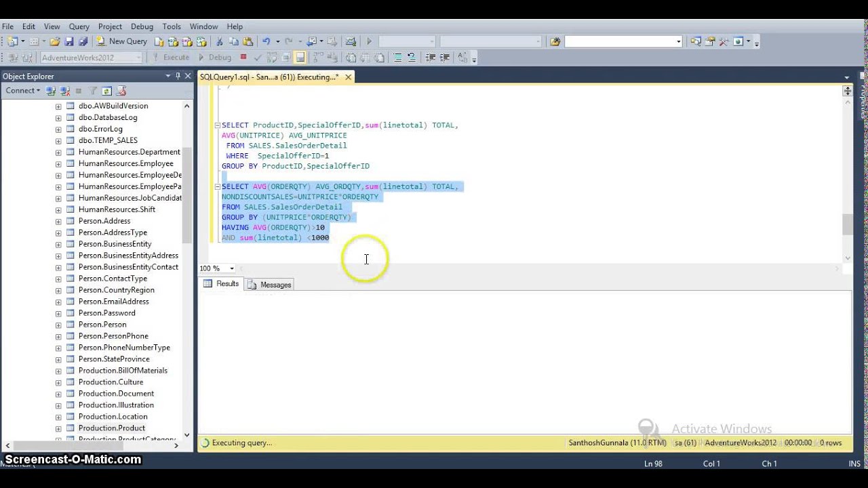Open the Edit menu
868x488 pixels.
(28, 26)
